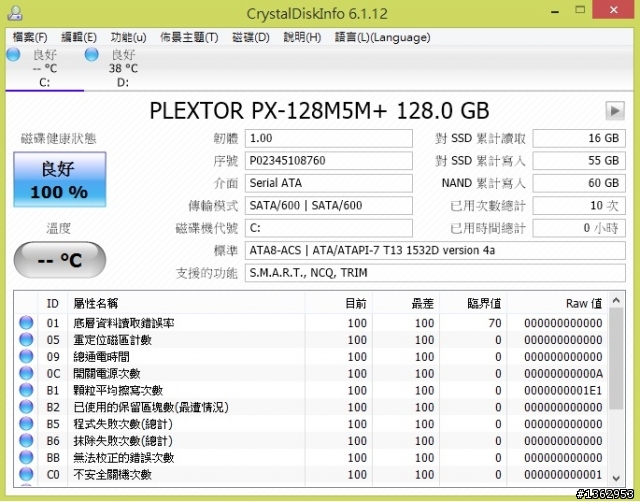Click the 支援的功能 field S.M.A.R.T., NCQ, TRIM
Image resolution: width=640 pixels, height=502 pixels.
click(435, 273)
